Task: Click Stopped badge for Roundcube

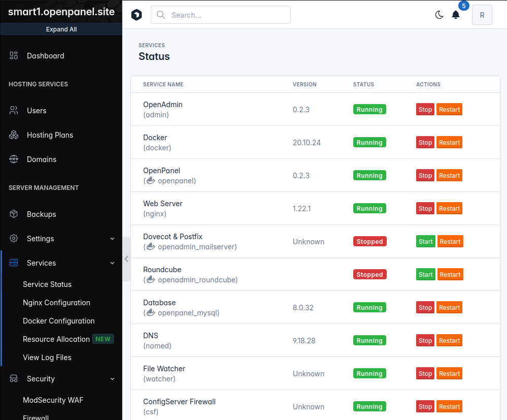Action: click(x=369, y=274)
